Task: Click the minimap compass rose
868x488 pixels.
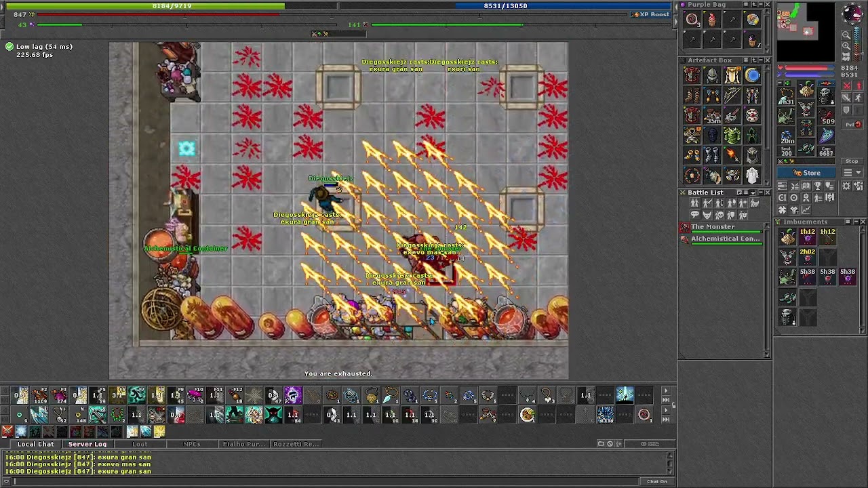Action: tap(852, 14)
